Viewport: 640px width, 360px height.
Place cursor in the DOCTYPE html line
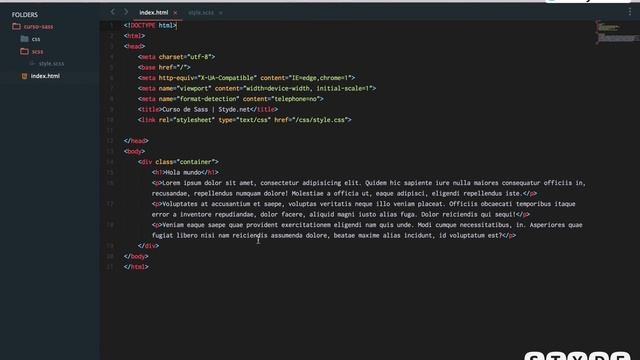tap(150, 25)
